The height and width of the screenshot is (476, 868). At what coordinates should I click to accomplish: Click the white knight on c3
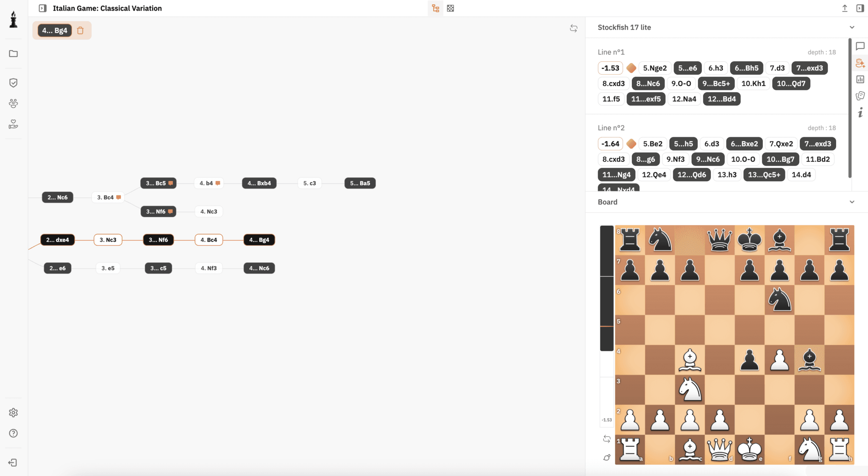click(x=690, y=389)
